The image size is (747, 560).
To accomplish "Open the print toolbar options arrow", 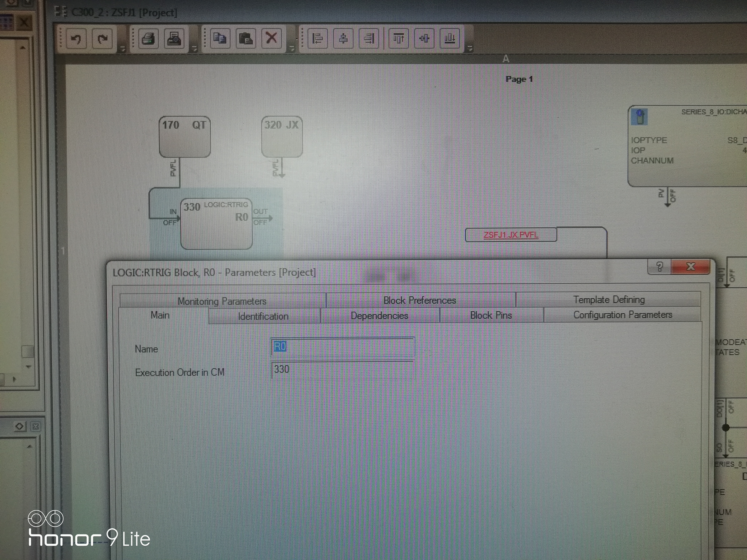I will click(x=194, y=49).
